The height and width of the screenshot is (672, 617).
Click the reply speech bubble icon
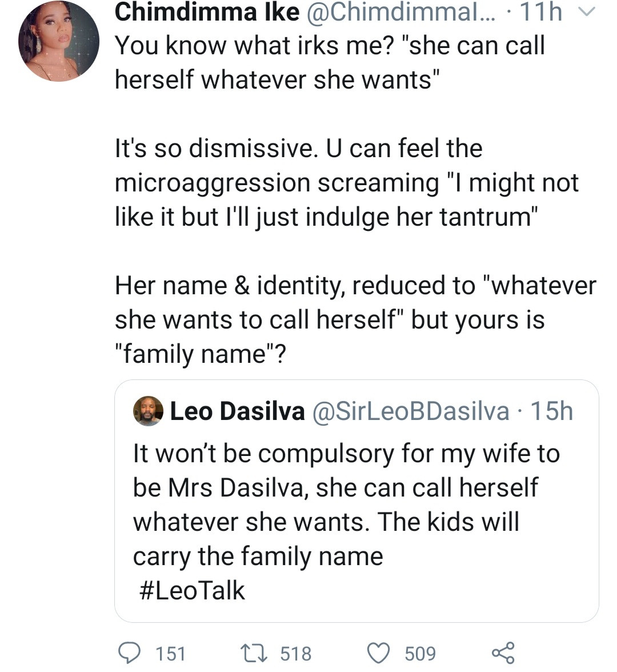pos(131,653)
